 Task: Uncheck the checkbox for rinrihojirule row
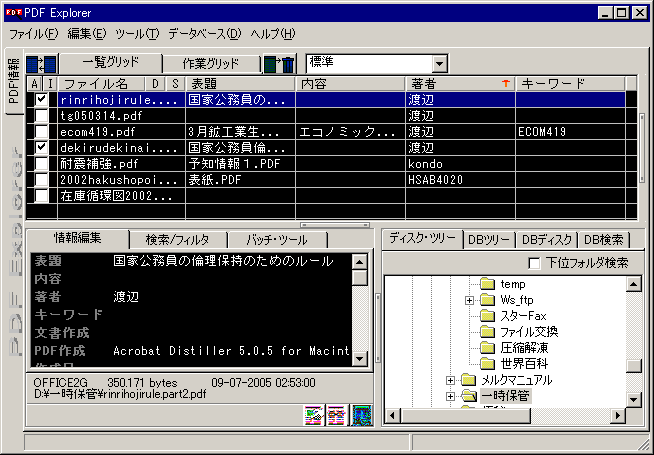pyautogui.click(x=41, y=100)
